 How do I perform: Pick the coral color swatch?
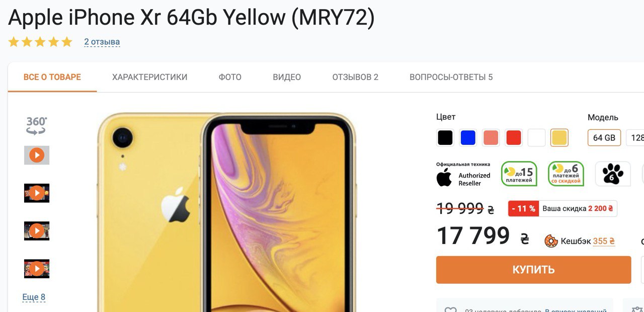pos(491,138)
